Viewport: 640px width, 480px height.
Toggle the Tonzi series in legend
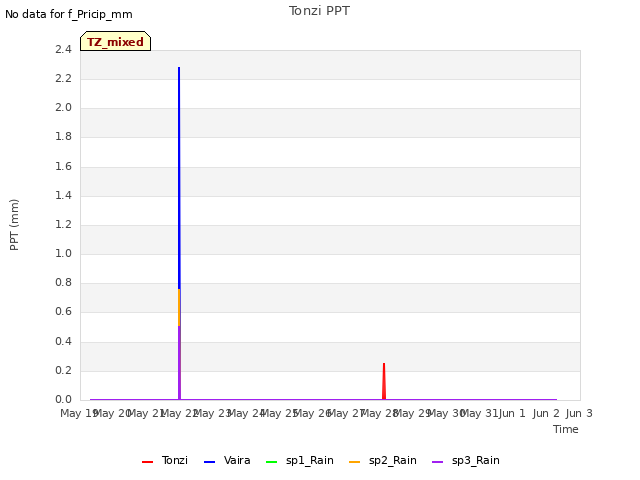pos(165,460)
